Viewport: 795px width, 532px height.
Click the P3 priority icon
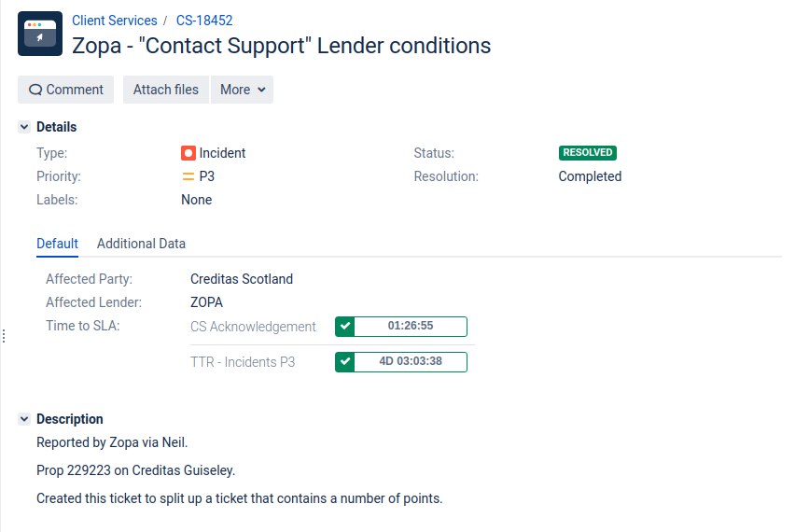[x=188, y=176]
